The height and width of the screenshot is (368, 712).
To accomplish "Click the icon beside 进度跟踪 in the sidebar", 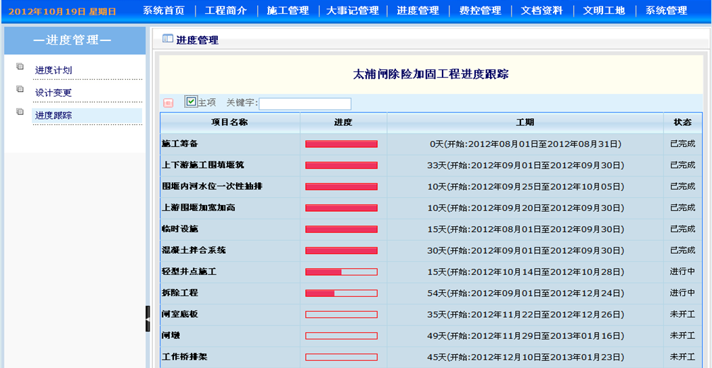I will tap(20, 112).
